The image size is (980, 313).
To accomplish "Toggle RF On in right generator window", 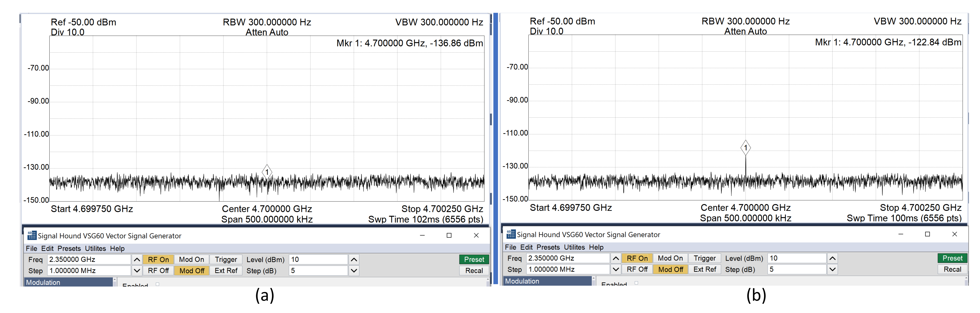I will (637, 258).
